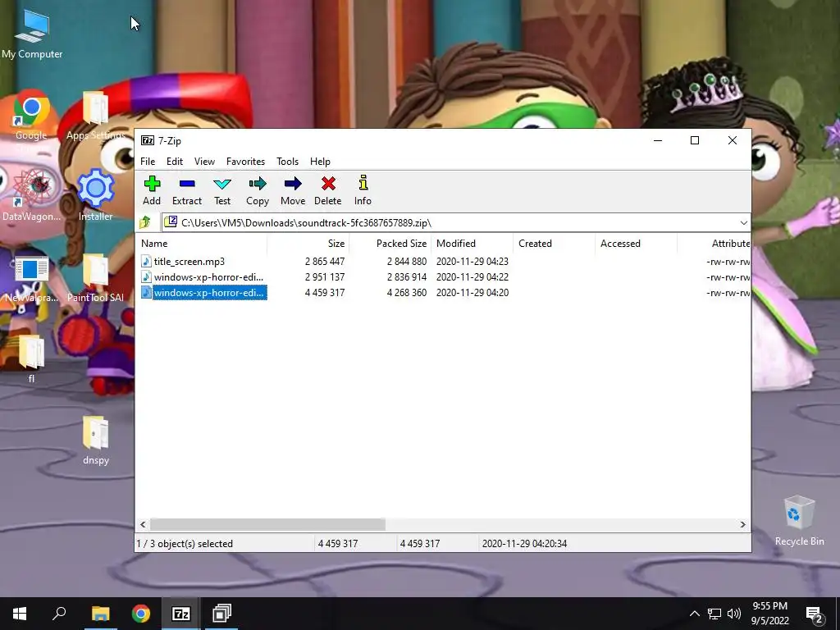Click status bar '1 / 3 object(s) selected'

pyautogui.click(x=185, y=543)
